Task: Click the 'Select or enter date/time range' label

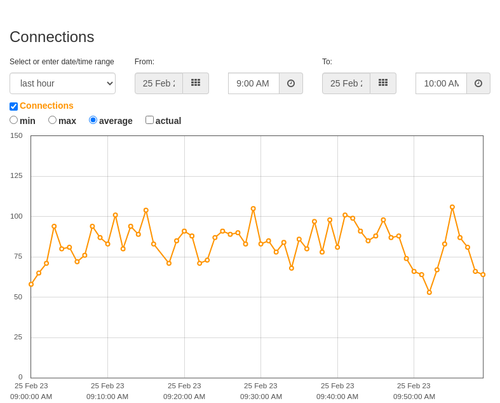Action: pos(62,62)
